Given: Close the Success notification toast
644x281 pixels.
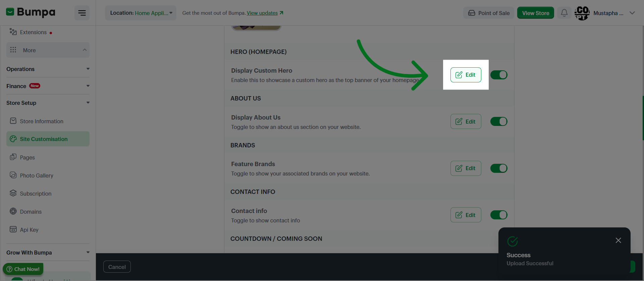Looking at the screenshot, I should click(618, 240).
